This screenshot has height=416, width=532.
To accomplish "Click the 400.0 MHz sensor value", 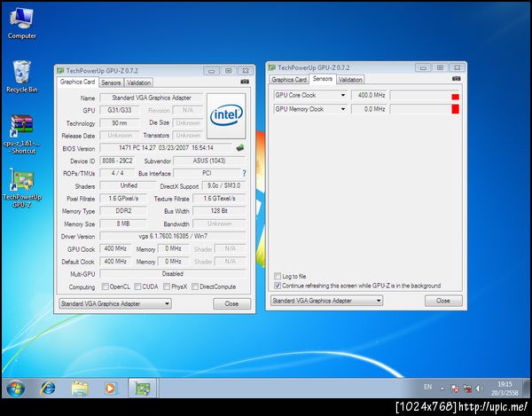I will [x=369, y=95].
